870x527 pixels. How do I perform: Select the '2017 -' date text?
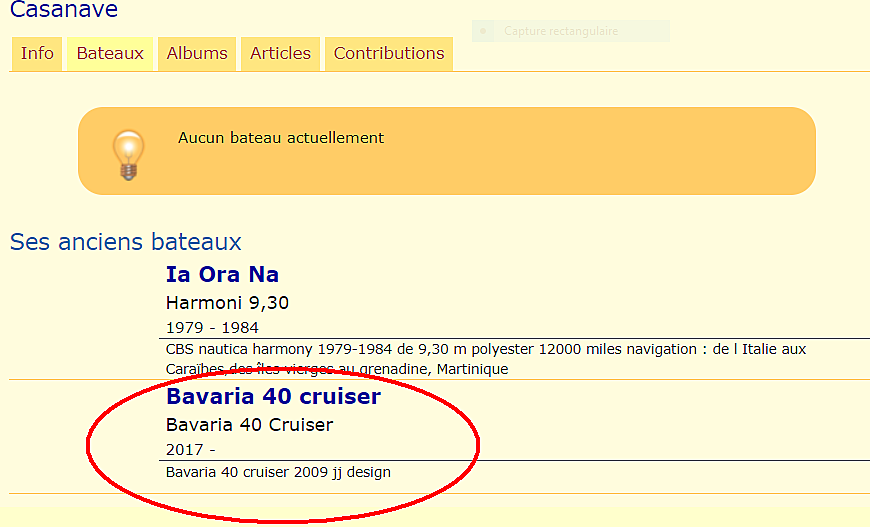click(x=190, y=450)
